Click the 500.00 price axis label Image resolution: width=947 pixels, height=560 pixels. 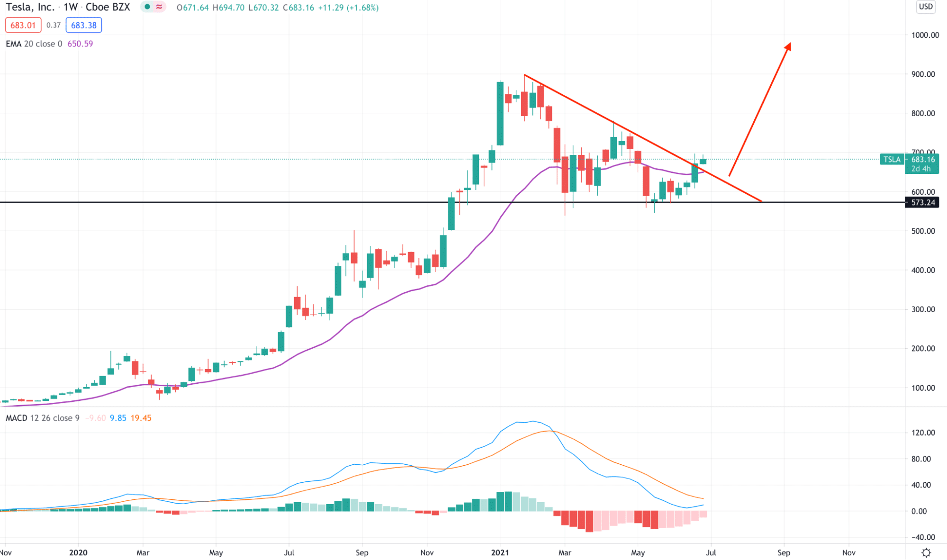pyautogui.click(x=923, y=231)
